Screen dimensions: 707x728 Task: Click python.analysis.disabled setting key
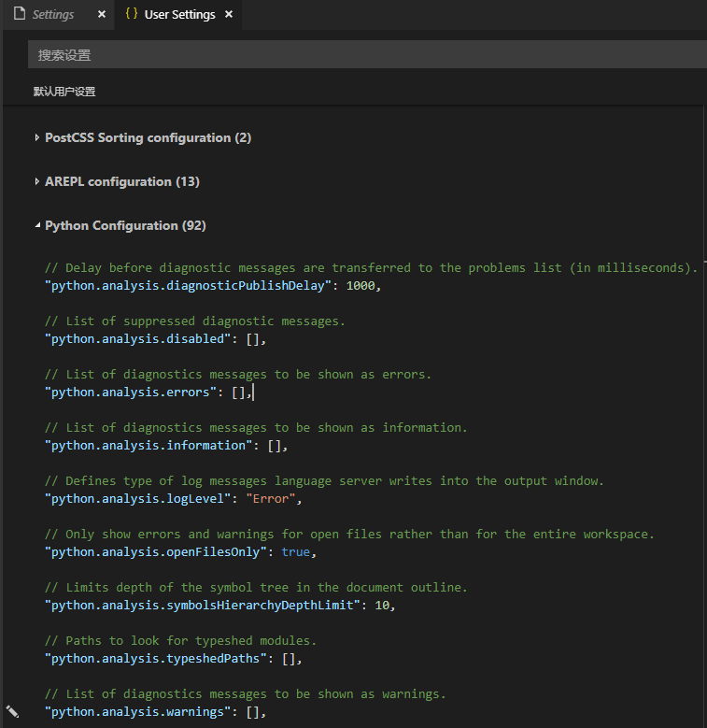coord(138,339)
